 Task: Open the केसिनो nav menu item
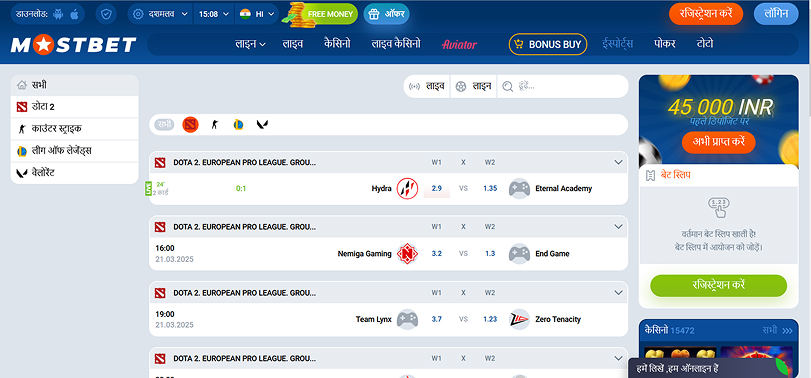(337, 44)
